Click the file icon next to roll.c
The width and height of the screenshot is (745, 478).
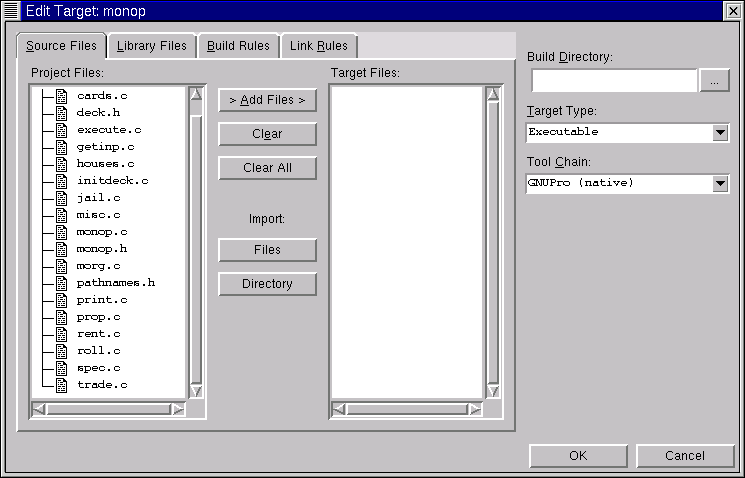pyautogui.click(x=61, y=351)
